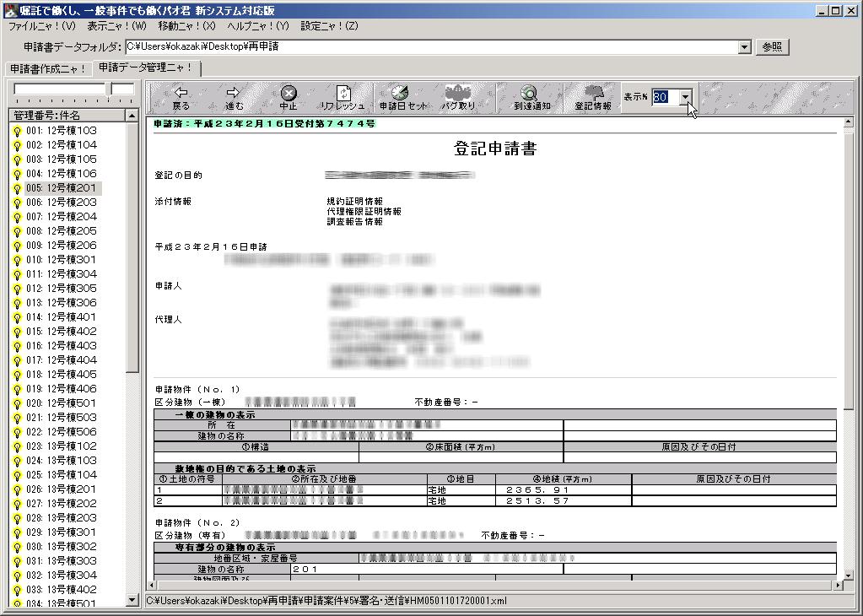863x616 pixels.
Task: Click the 表示% value field showing 80
Action: pos(666,97)
